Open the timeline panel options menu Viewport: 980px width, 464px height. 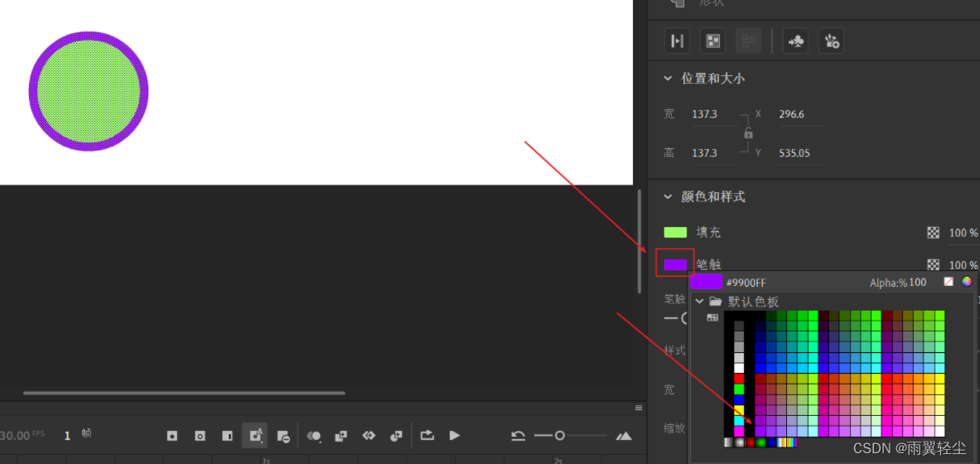[x=638, y=408]
